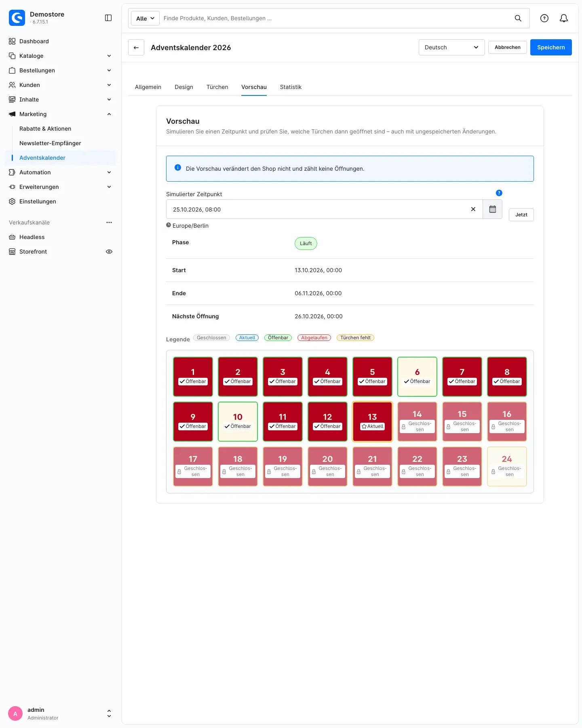
Task: Switch to the Statistik tab
Action: pos(291,87)
